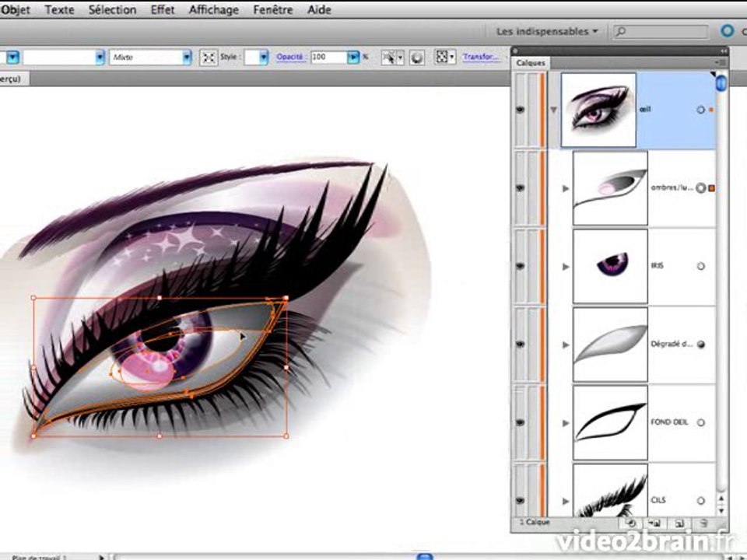The image size is (747, 560).
Task: Open the opacity slider arrow
Action: pyautogui.click(x=353, y=58)
